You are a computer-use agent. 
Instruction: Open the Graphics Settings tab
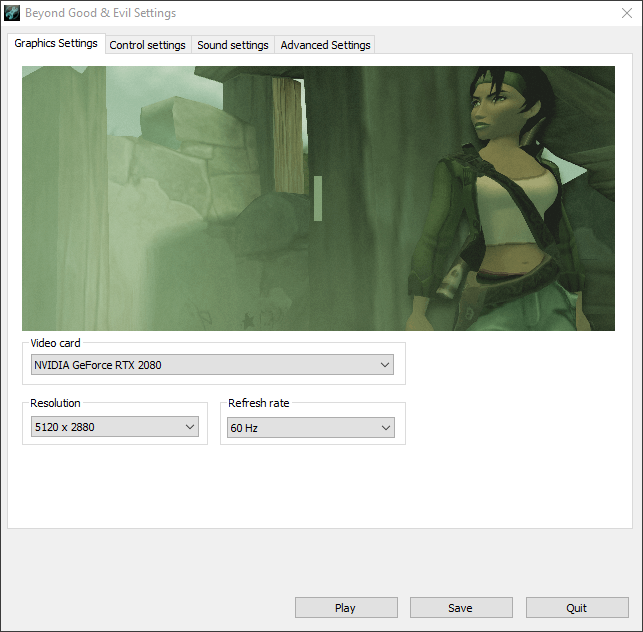56,43
